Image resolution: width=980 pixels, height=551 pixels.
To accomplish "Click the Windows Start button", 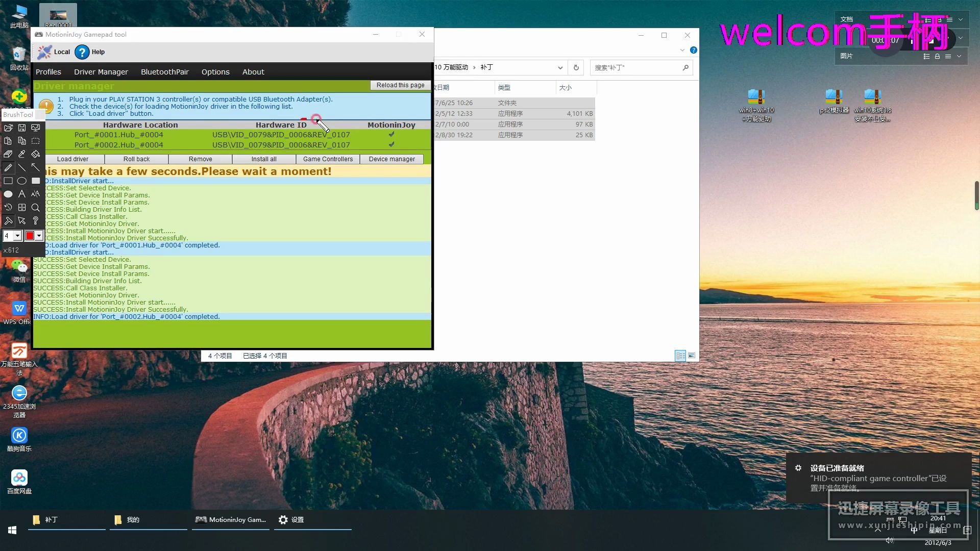I will point(12,530).
